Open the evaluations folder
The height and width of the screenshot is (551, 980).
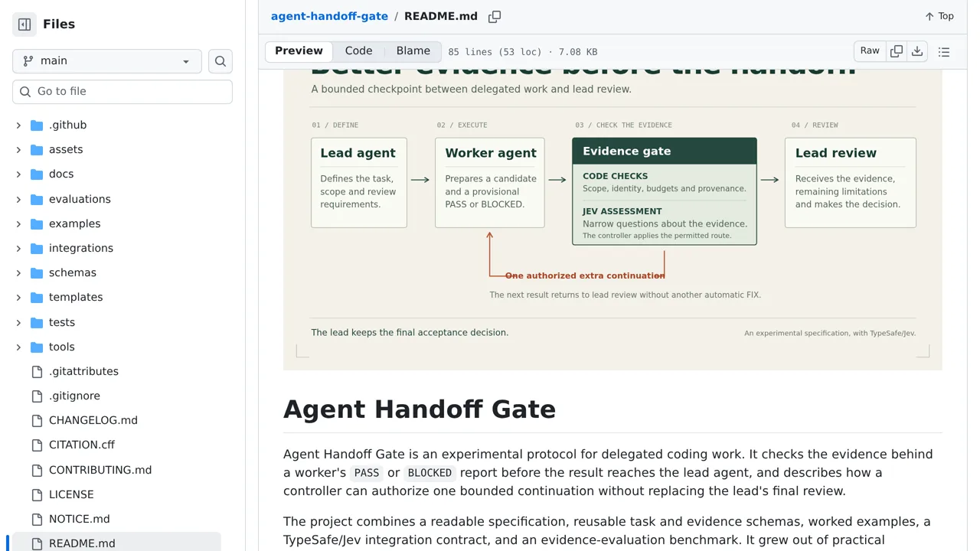pos(80,199)
